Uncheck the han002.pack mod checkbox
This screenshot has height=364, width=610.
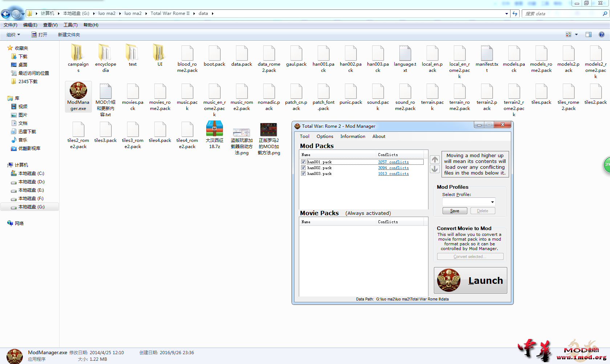pyautogui.click(x=303, y=168)
